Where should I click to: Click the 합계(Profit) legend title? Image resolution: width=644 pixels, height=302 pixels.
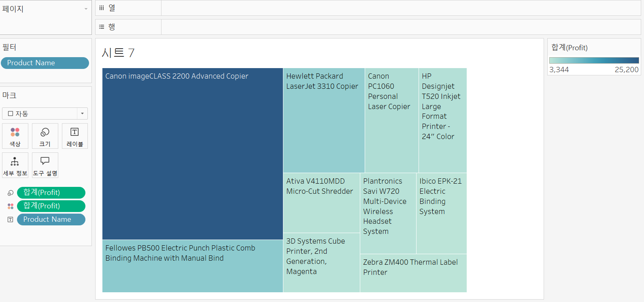point(570,47)
